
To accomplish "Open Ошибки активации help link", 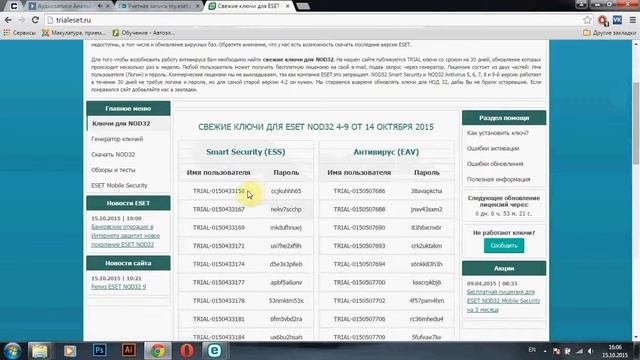I will click(x=493, y=148).
